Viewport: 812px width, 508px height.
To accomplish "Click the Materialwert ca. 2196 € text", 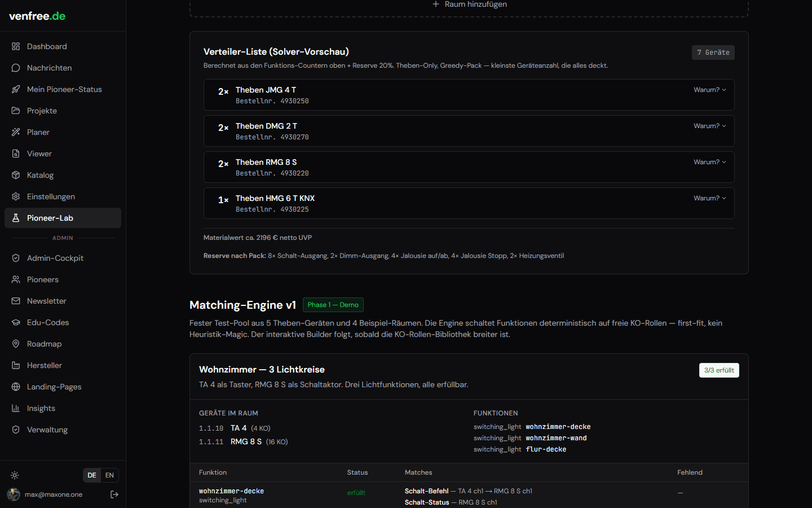I will (x=258, y=238).
